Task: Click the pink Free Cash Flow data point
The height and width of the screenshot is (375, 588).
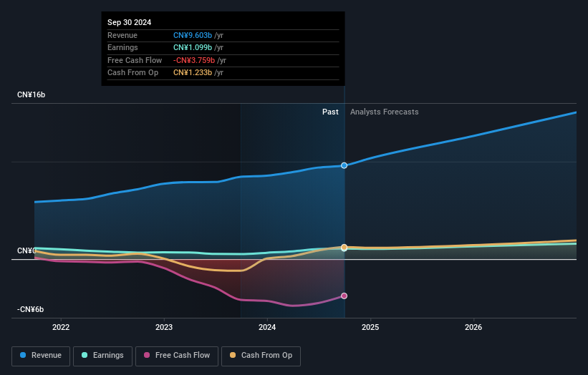Action: [x=344, y=296]
